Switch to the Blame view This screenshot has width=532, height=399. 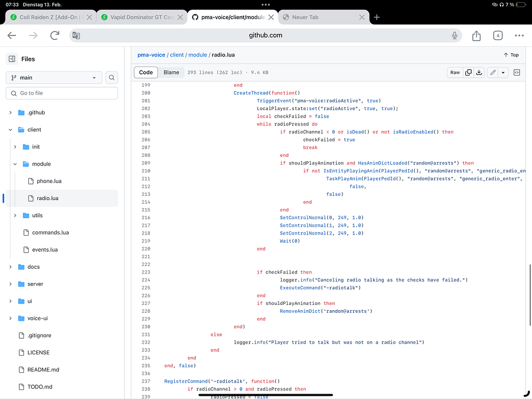point(171,72)
